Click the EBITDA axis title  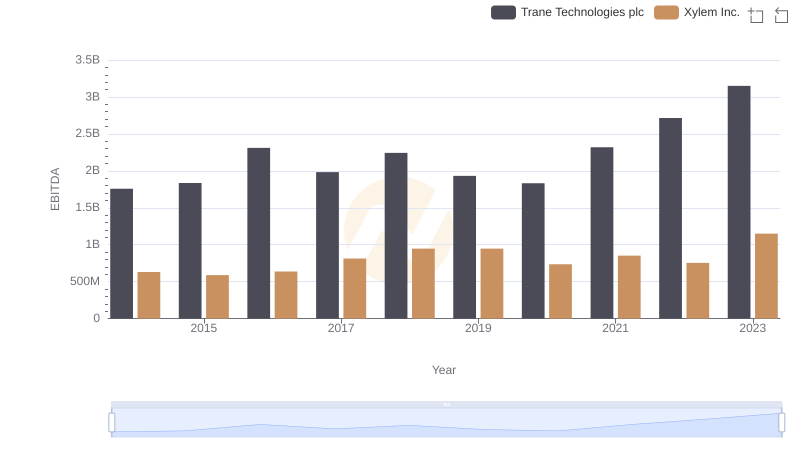[55, 189]
